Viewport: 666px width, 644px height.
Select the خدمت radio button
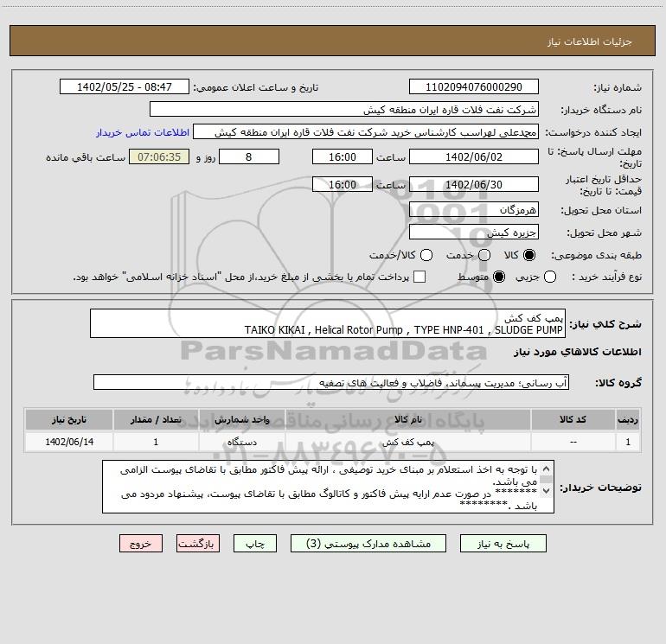coord(484,255)
